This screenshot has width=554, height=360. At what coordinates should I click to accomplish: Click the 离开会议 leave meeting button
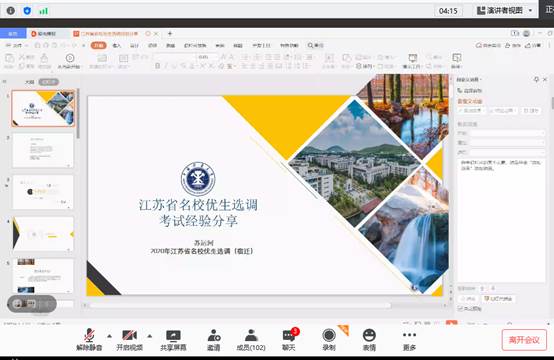pos(524,340)
